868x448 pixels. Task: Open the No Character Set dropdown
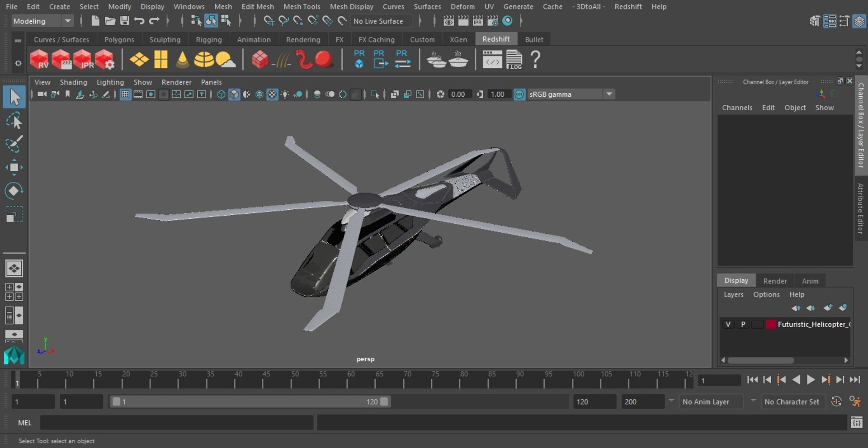[x=793, y=401]
